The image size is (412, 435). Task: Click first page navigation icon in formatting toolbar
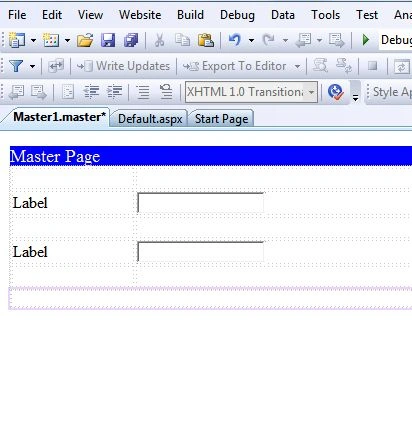16,92
